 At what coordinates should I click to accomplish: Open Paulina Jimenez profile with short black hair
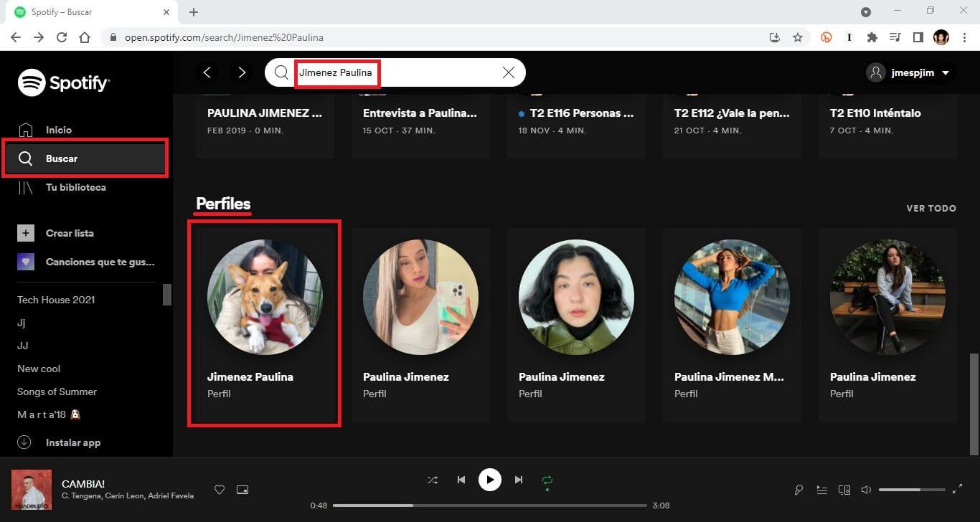[x=576, y=323]
